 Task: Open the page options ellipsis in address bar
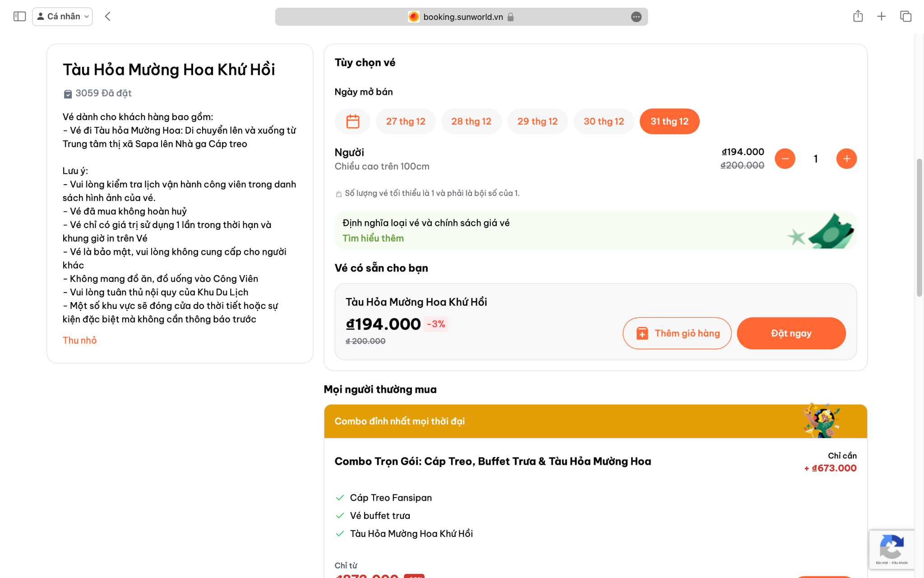pos(636,17)
